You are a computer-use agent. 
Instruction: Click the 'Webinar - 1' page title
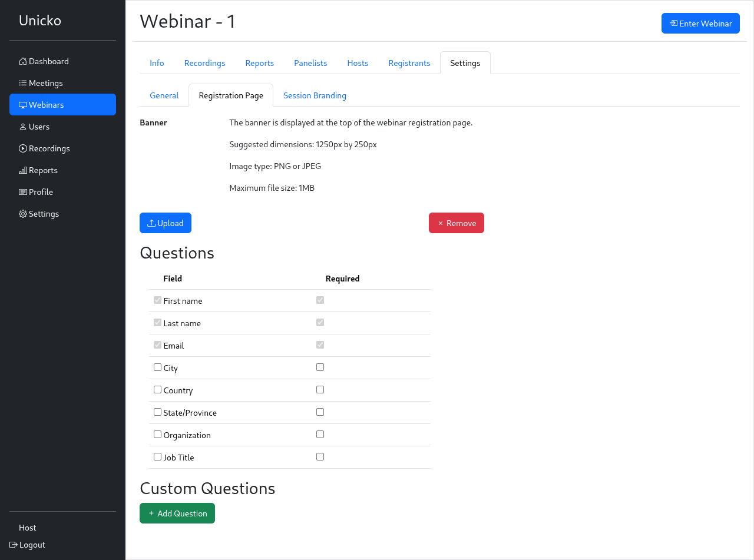188,21
